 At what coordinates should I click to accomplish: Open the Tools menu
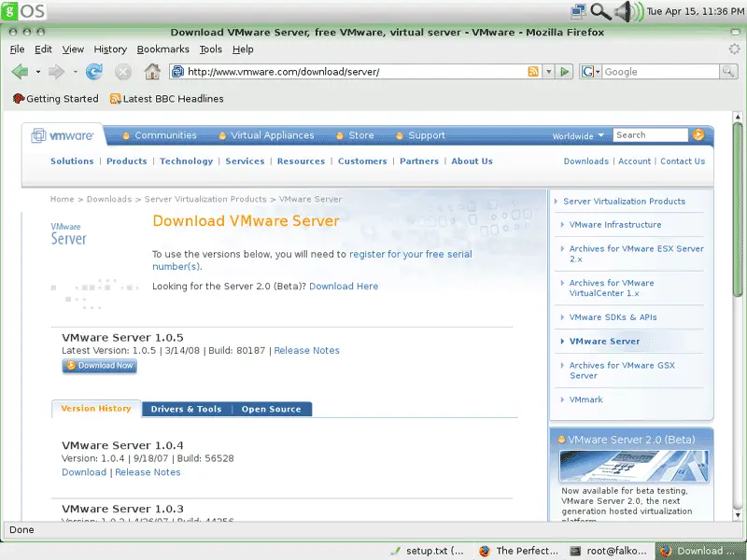(x=211, y=49)
